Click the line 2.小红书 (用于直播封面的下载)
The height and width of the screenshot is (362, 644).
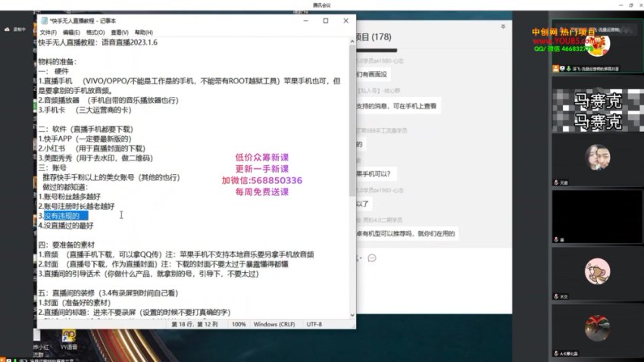pos(92,148)
